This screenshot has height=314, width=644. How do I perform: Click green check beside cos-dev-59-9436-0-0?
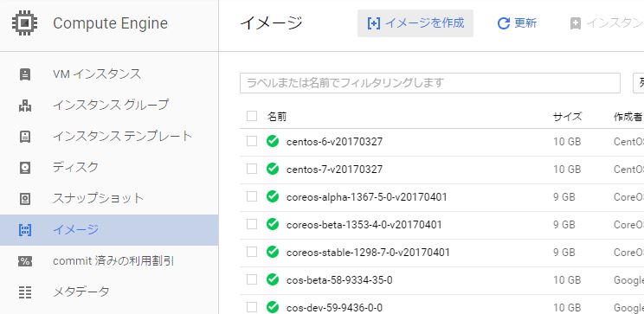[273, 307]
